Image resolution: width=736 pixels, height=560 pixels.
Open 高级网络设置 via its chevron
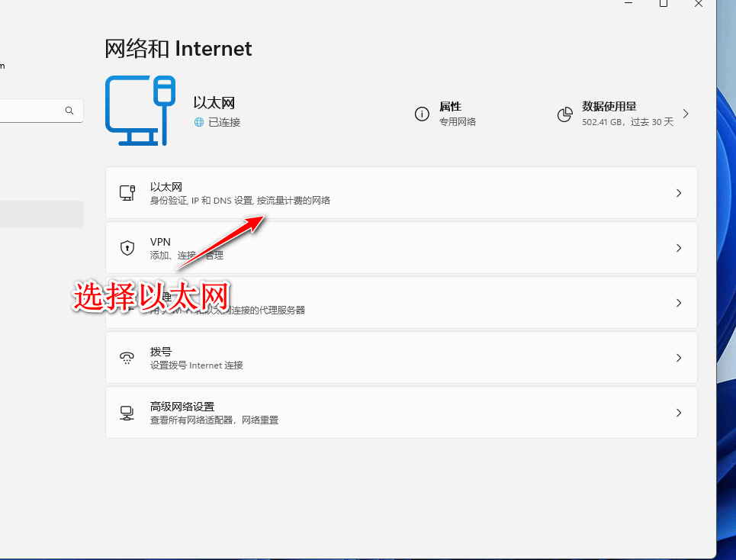click(x=679, y=413)
